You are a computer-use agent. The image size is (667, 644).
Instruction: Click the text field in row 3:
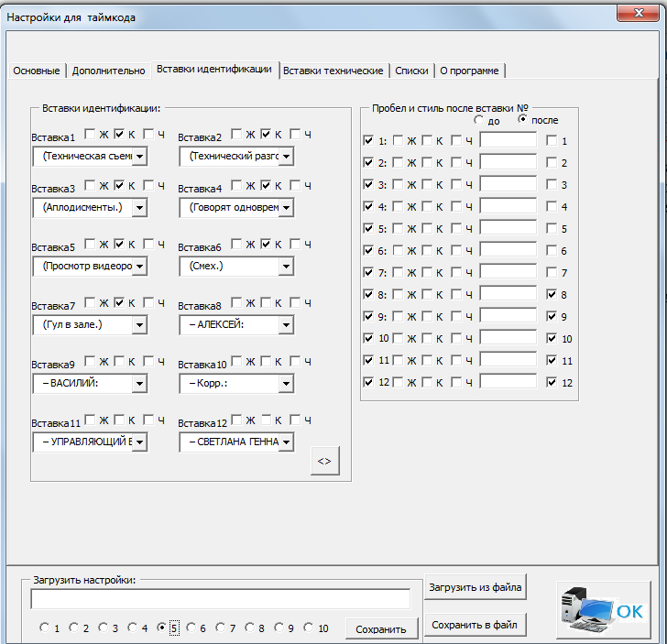pos(508,184)
